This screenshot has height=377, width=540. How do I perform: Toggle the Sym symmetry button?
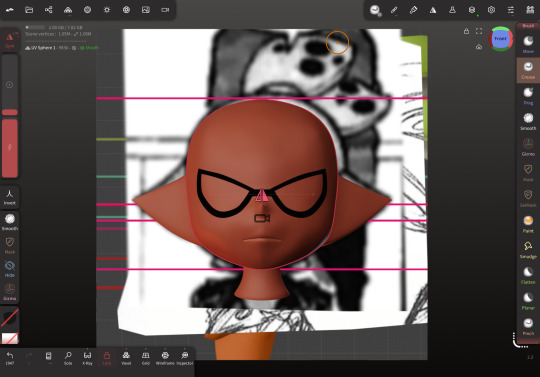pos(10,40)
